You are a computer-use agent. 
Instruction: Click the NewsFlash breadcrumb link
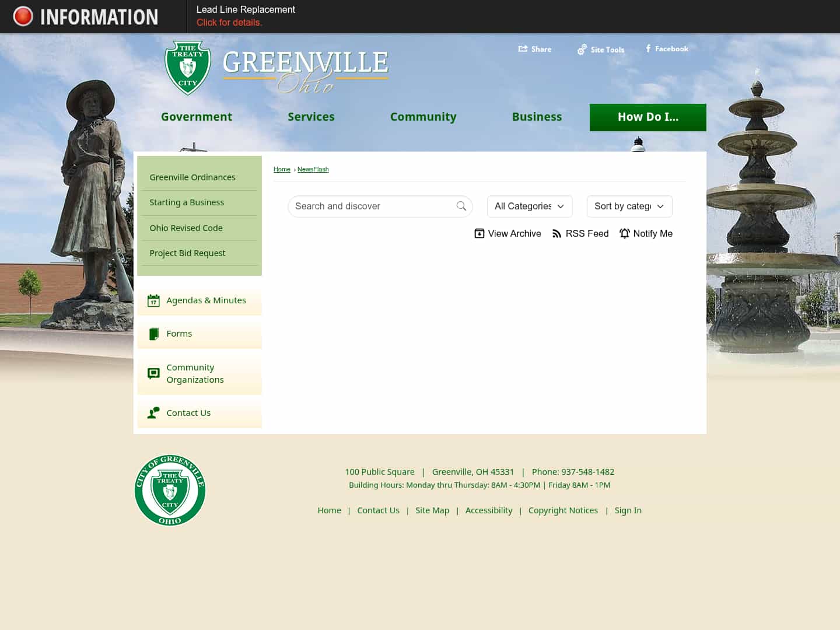tap(313, 170)
